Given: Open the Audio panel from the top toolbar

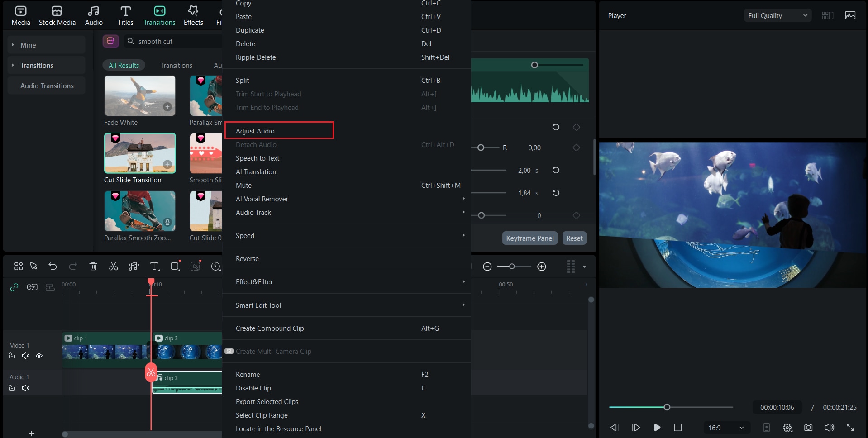Looking at the screenshot, I should click(93, 15).
